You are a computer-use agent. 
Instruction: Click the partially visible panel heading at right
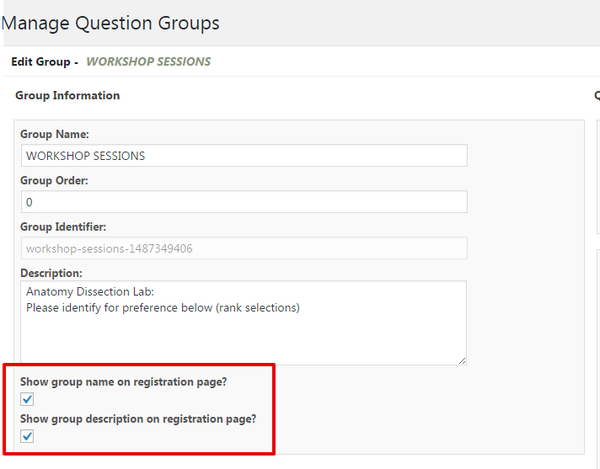coord(597,95)
